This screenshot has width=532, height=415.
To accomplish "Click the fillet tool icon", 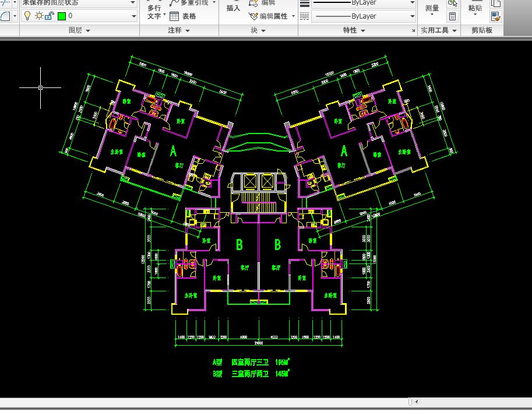I will point(5,16).
